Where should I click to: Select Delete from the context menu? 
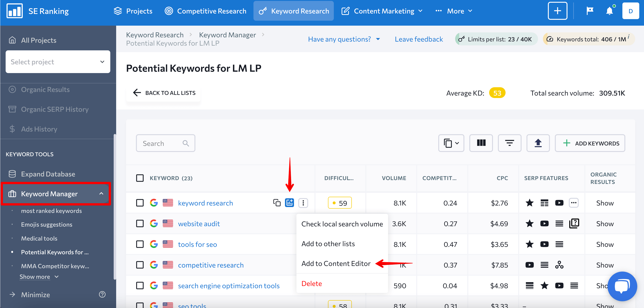[311, 283]
